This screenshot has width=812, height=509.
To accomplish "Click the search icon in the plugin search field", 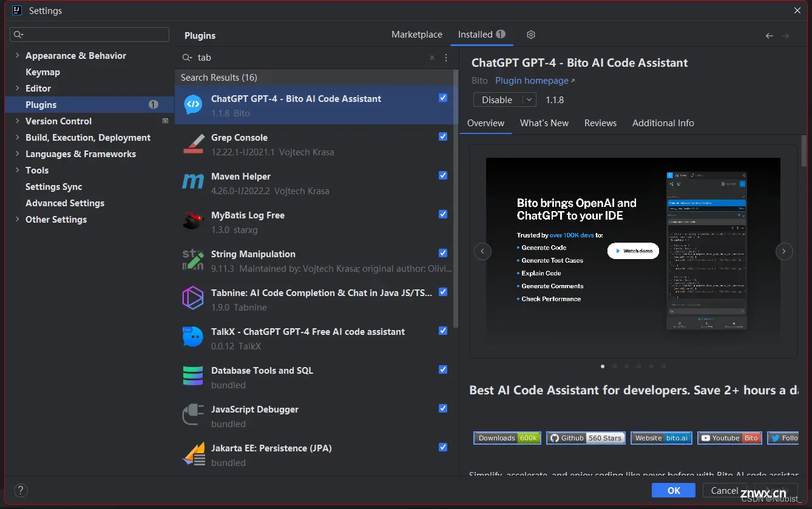I will coord(188,58).
